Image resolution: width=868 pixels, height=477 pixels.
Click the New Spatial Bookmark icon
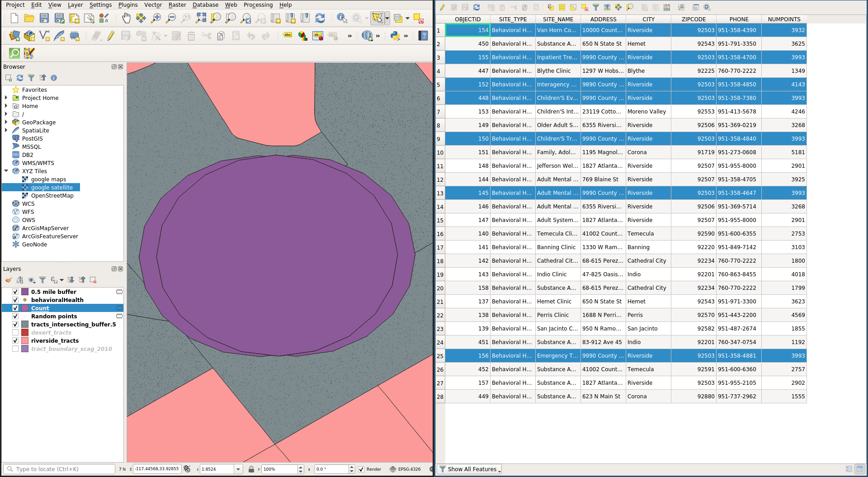pos(290,18)
